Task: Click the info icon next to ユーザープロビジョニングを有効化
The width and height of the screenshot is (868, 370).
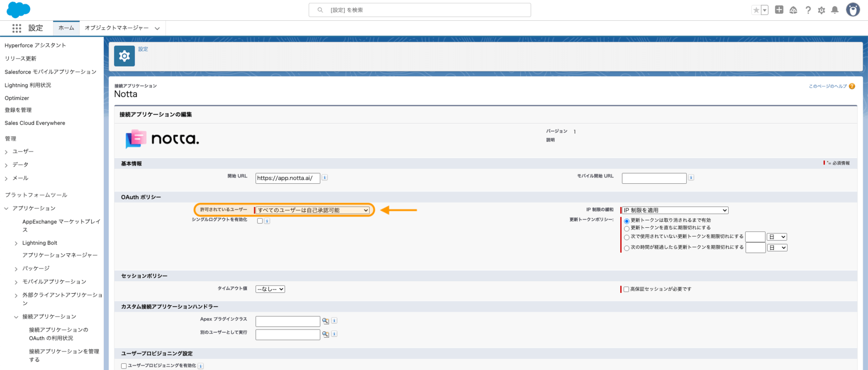Action: click(x=201, y=366)
